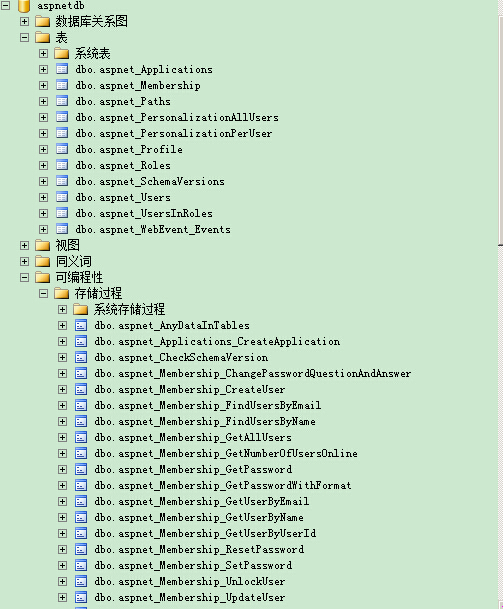This screenshot has height=609, width=503.
Task: Select dbo.aspnet_Membership_ResetPassword procedure
Action: [199, 549]
